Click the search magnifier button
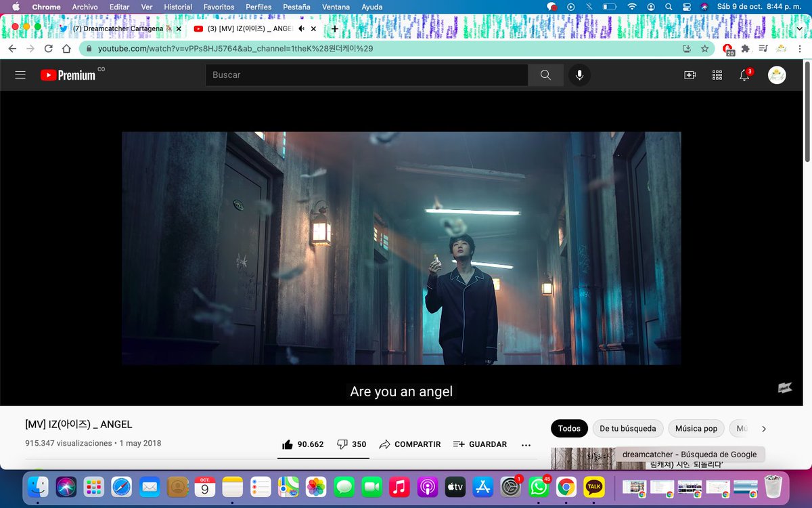Screen dimensions: 812x508 tap(545, 75)
